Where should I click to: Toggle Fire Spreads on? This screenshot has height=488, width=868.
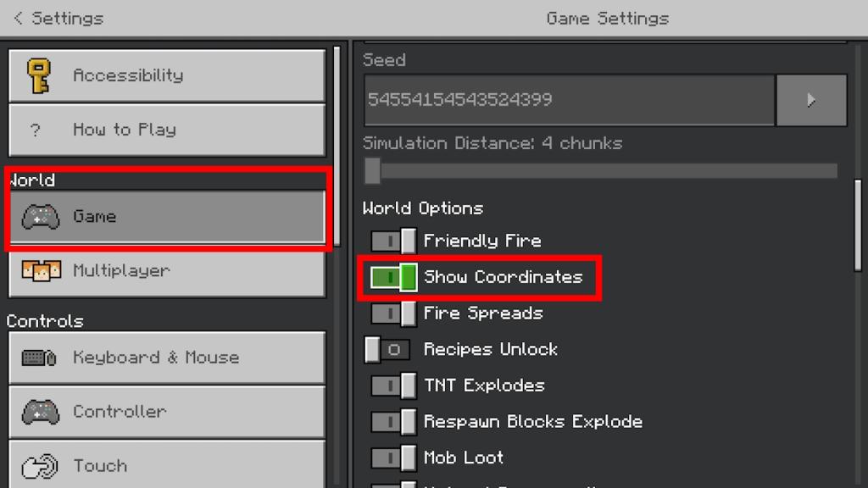tap(392, 313)
